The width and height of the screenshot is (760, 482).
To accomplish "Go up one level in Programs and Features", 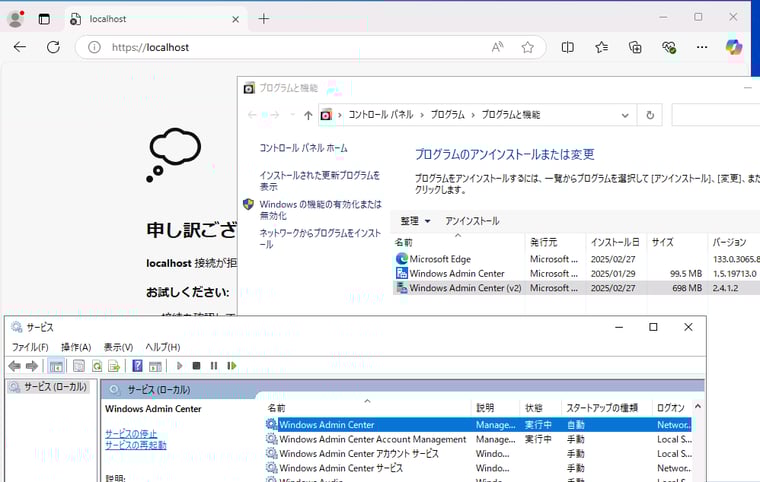I will click(308, 115).
